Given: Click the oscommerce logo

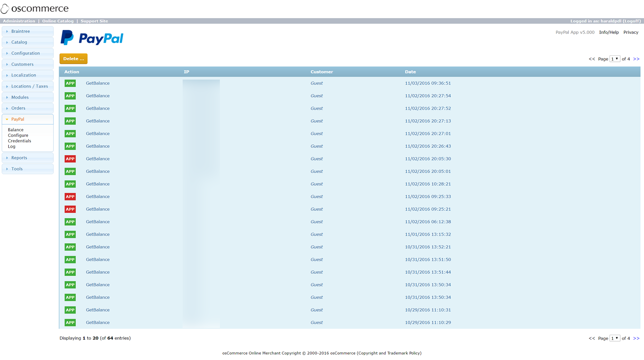Looking at the screenshot, I should click(x=35, y=8).
